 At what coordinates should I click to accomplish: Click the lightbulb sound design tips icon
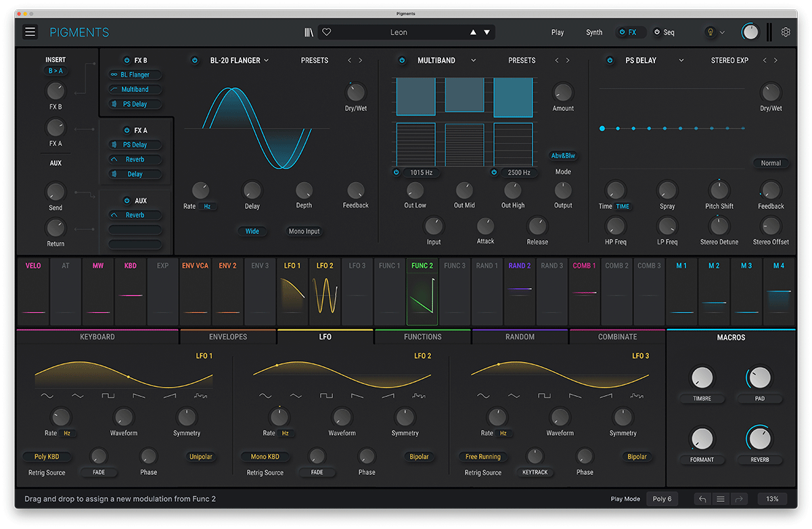(x=710, y=32)
